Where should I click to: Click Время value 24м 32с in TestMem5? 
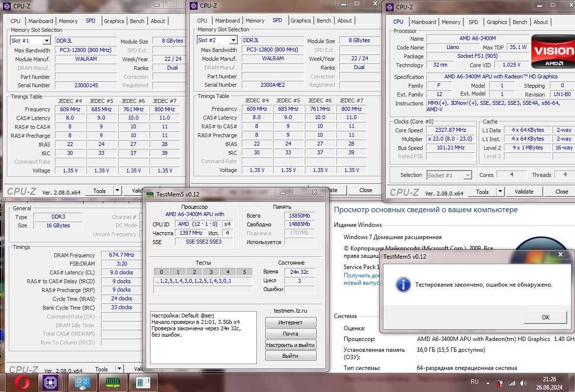[299, 272]
